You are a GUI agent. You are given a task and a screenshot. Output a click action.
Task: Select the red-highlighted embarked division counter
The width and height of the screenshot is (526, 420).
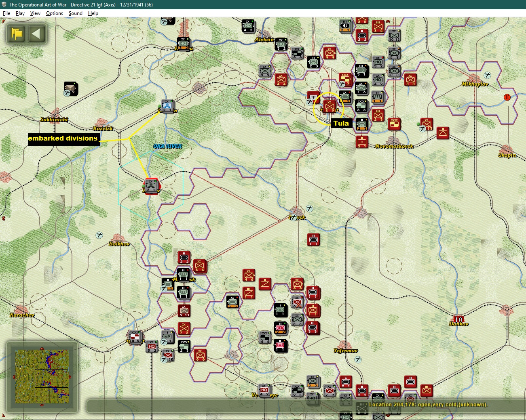coord(151,186)
